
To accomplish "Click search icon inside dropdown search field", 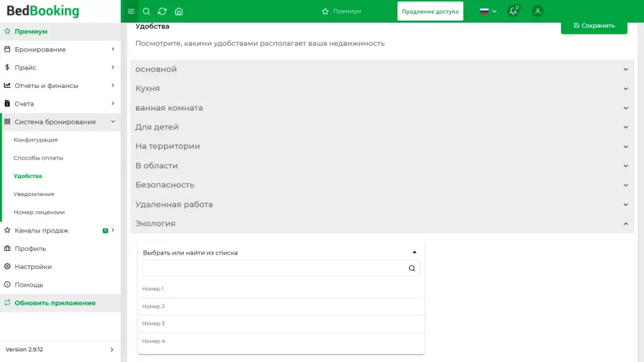I will (x=412, y=268).
